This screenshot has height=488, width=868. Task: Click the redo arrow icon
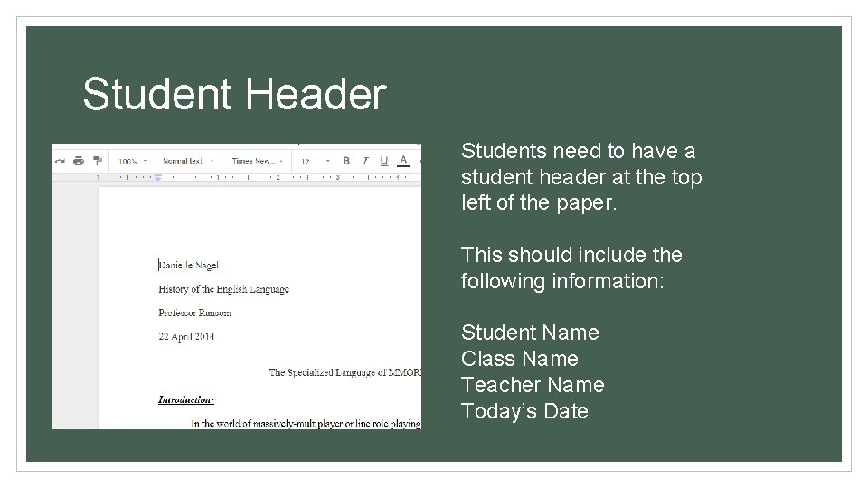60,161
